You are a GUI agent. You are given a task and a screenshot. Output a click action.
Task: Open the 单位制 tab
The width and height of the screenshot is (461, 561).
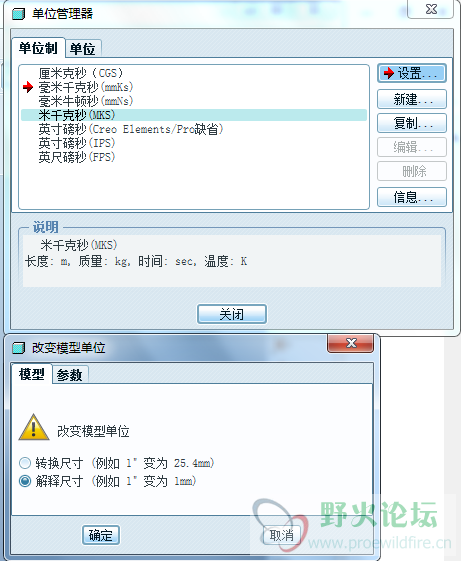(38, 48)
